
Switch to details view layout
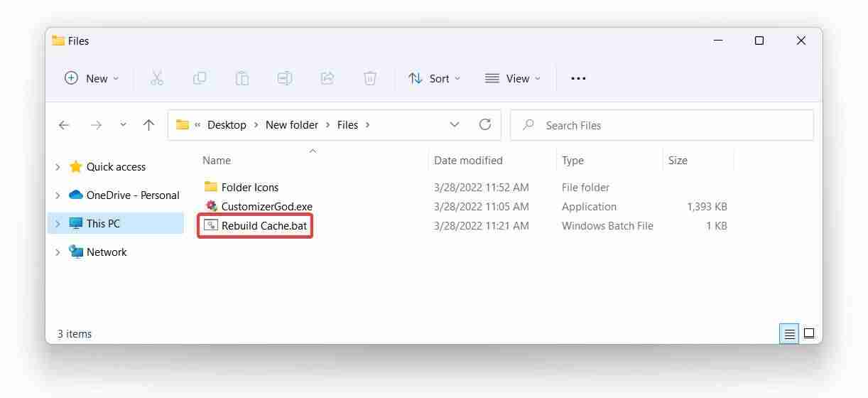[x=789, y=333]
